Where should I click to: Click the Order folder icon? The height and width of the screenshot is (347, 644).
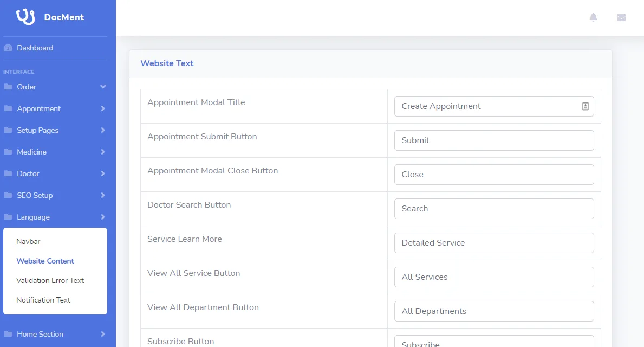click(8, 87)
